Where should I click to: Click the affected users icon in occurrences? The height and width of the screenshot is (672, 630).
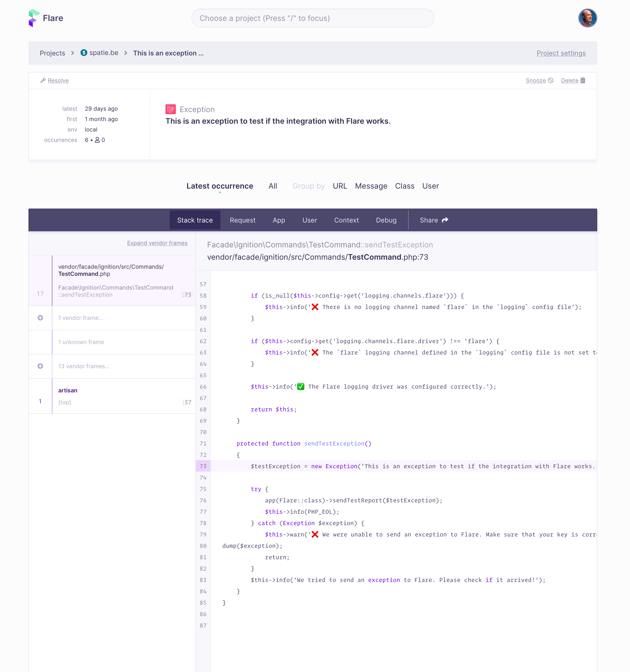pyautogui.click(x=97, y=140)
